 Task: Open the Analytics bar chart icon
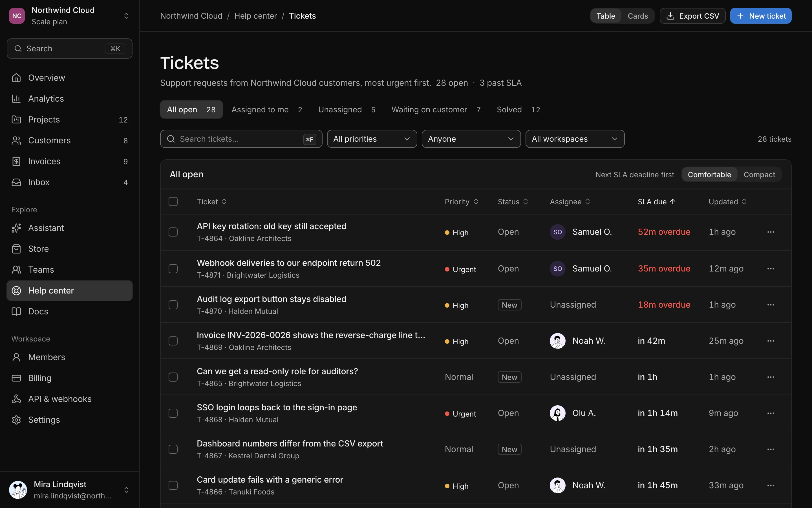pyautogui.click(x=16, y=98)
